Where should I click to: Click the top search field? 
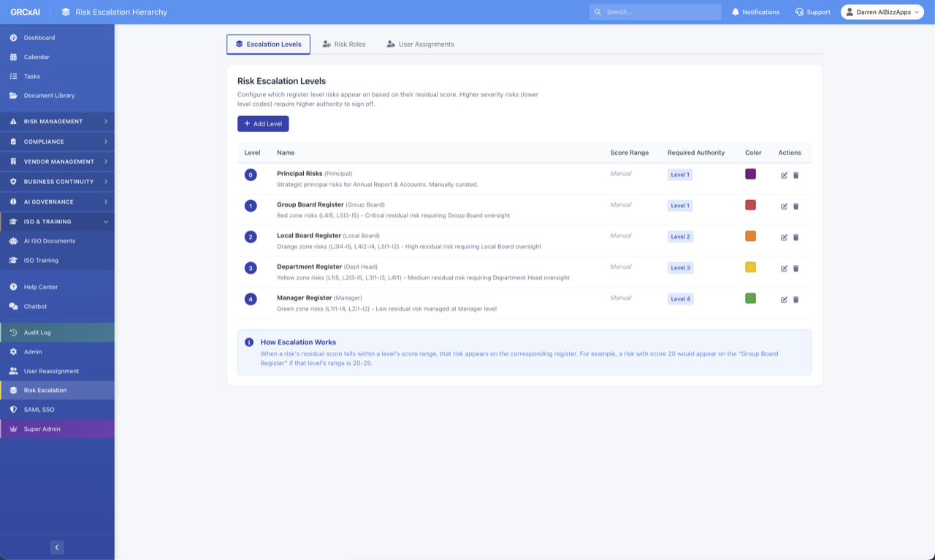tap(657, 12)
